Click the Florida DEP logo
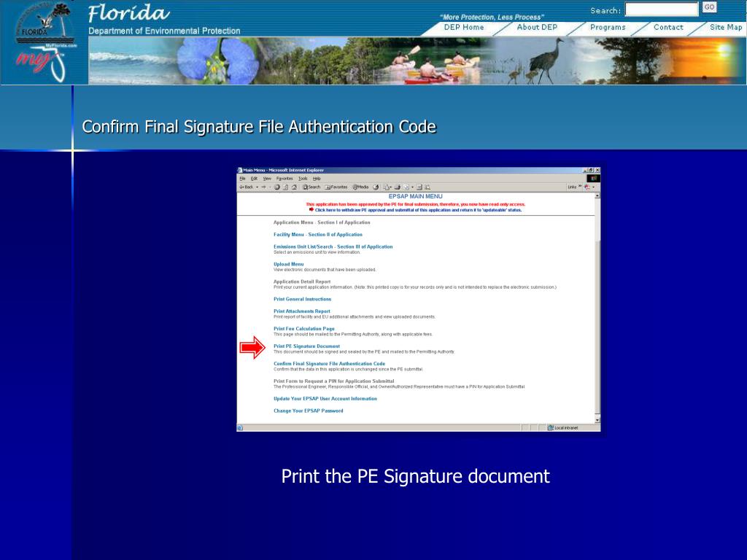Screen dimensions: 747x560 (x=44, y=23)
